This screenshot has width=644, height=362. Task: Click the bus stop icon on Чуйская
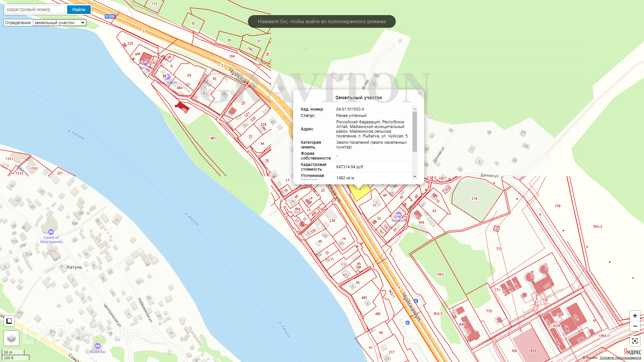click(x=416, y=301)
